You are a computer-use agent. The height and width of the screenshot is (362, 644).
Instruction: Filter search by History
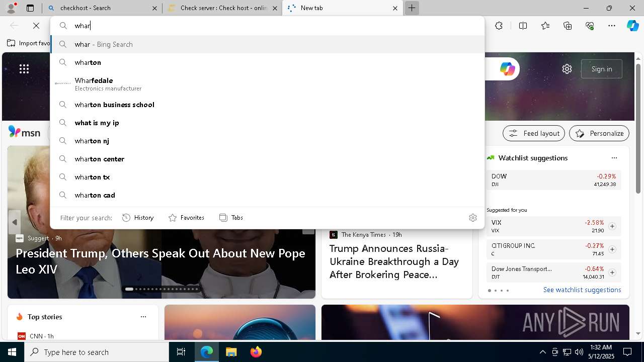138,218
